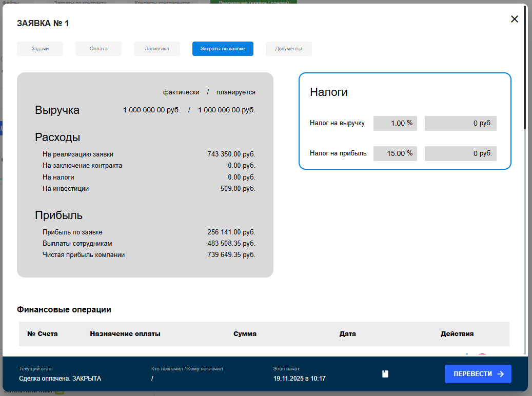This screenshot has height=396, width=532.
Task: Click the Дата column header
Action: click(347, 334)
